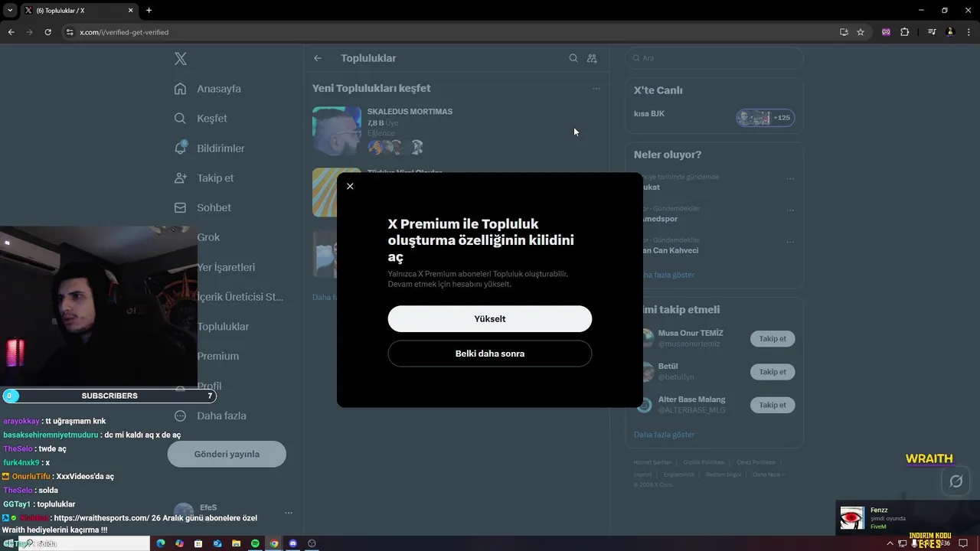Open SKALEDUS MORTIMAS community thumbnail
Image resolution: width=980 pixels, height=551 pixels.
[x=337, y=131]
